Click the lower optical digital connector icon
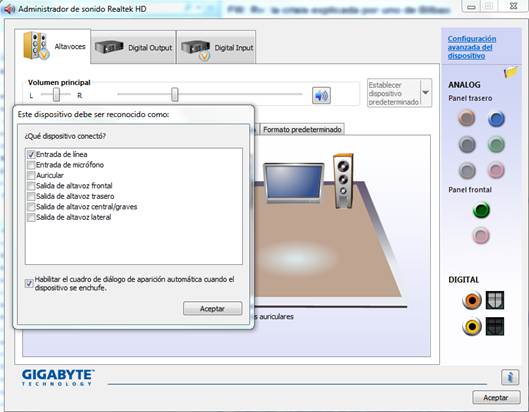Screen dimensions: 529x412 click(495, 326)
